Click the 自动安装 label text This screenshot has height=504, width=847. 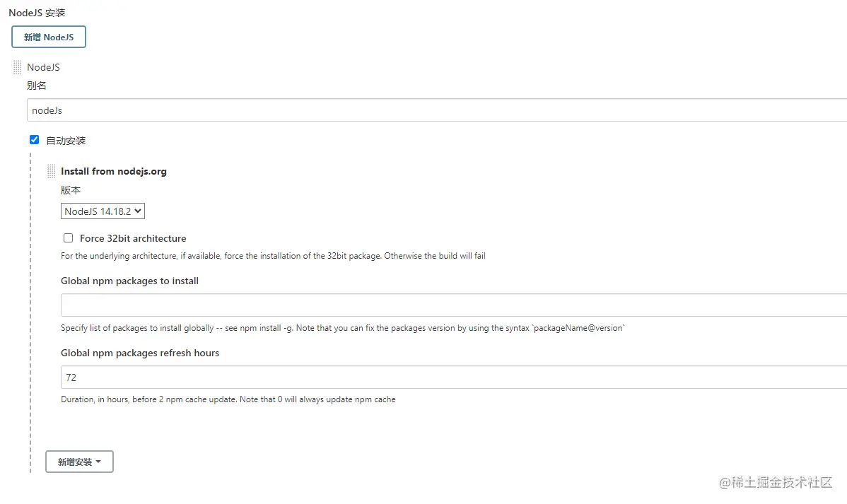[x=66, y=141]
